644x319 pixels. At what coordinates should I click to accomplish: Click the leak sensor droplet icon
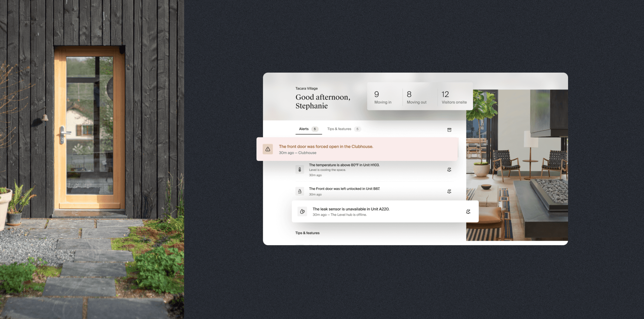302,212
